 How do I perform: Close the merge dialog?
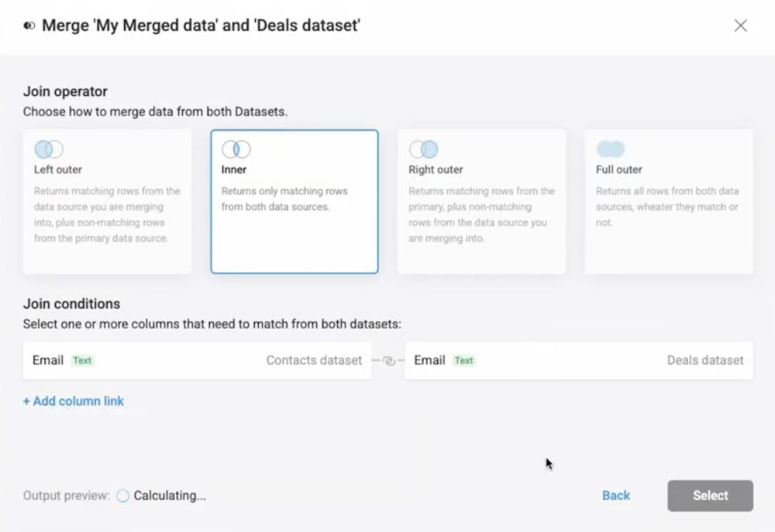coord(740,25)
